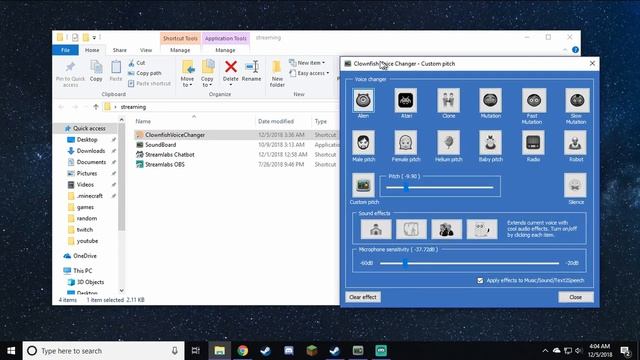Select the Male pitch voice
This screenshot has width=640, height=360.
pyautogui.click(x=363, y=143)
